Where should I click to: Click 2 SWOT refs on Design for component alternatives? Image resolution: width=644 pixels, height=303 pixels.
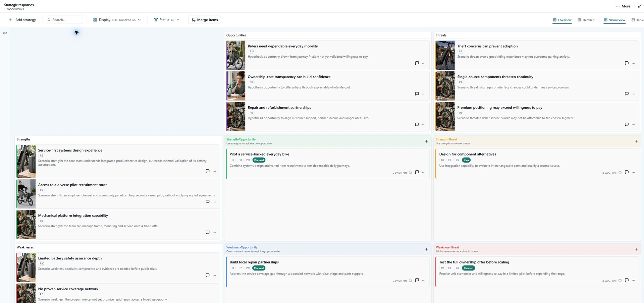pyautogui.click(x=609, y=173)
